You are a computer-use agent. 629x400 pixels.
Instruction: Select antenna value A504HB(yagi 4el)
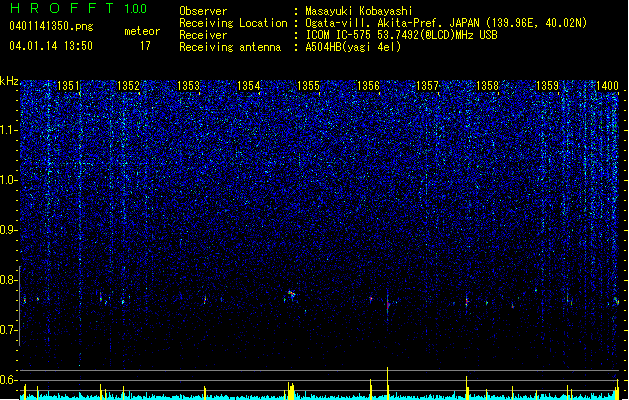pos(353,47)
